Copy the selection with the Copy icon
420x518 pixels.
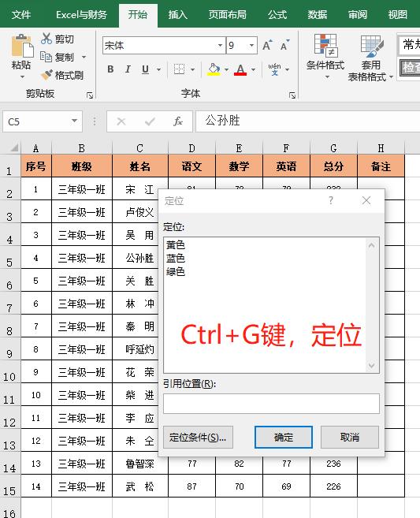click(x=46, y=57)
